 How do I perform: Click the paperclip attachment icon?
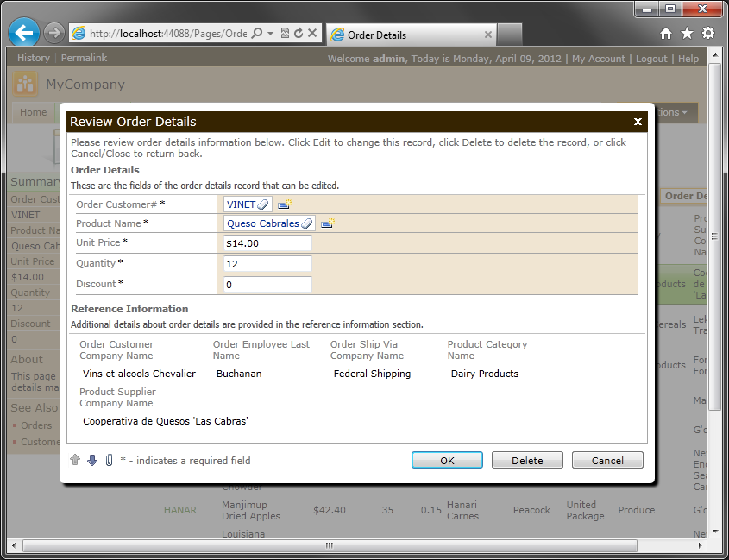109,460
